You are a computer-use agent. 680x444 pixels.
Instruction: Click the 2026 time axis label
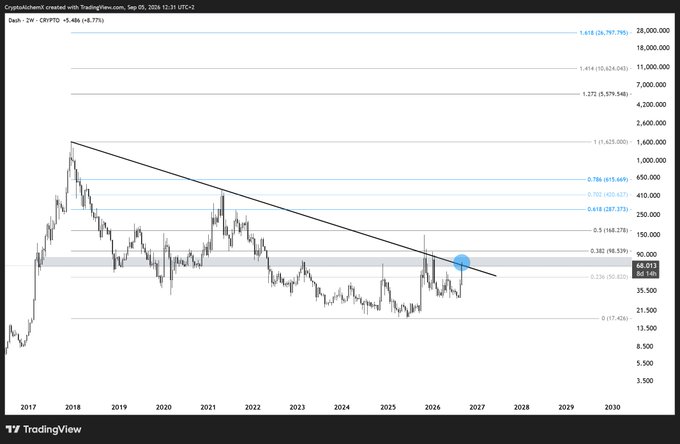[x=432, y=407]
